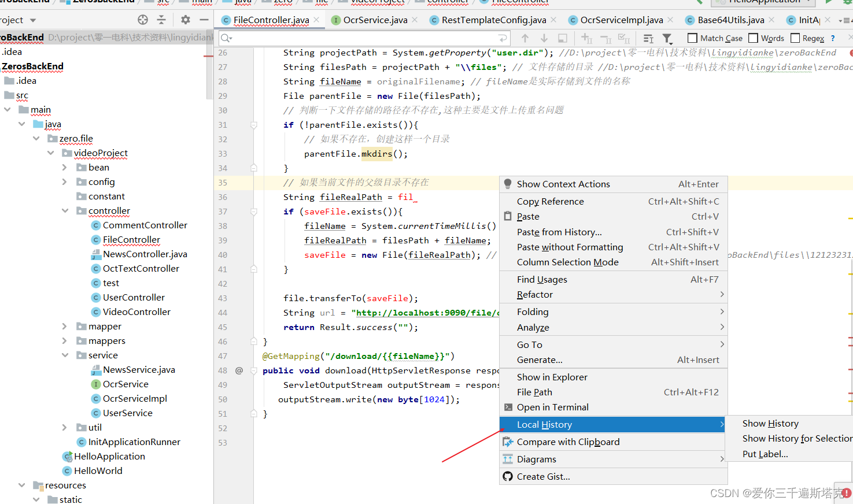Screen dimensions: 853x504
Task: Click the localhost:9090 URL link in code
Action: pos(427,313)
